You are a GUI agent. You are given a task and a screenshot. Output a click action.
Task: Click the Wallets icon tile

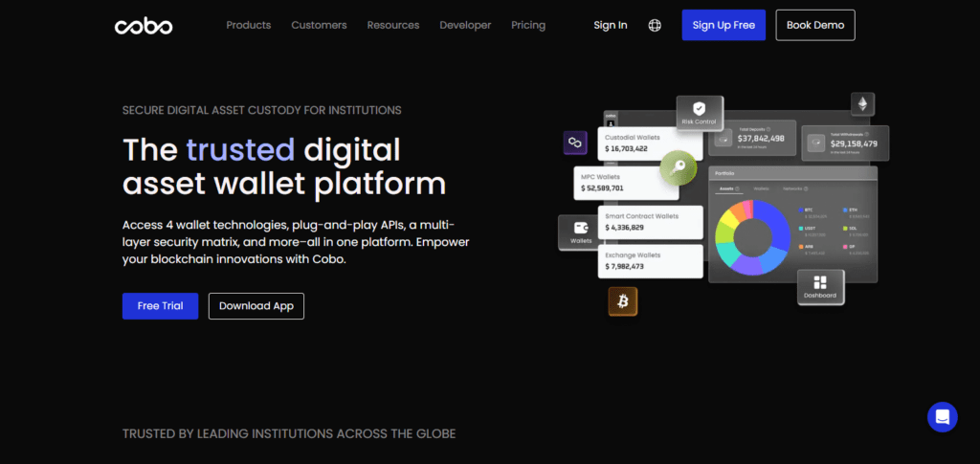point(581,232)
